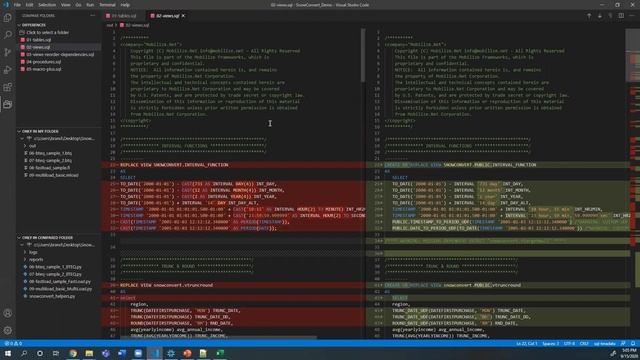640x360 pixels.
Task: Select the Compare Folders activity bar icon
Action: click(x=7, y=104)
